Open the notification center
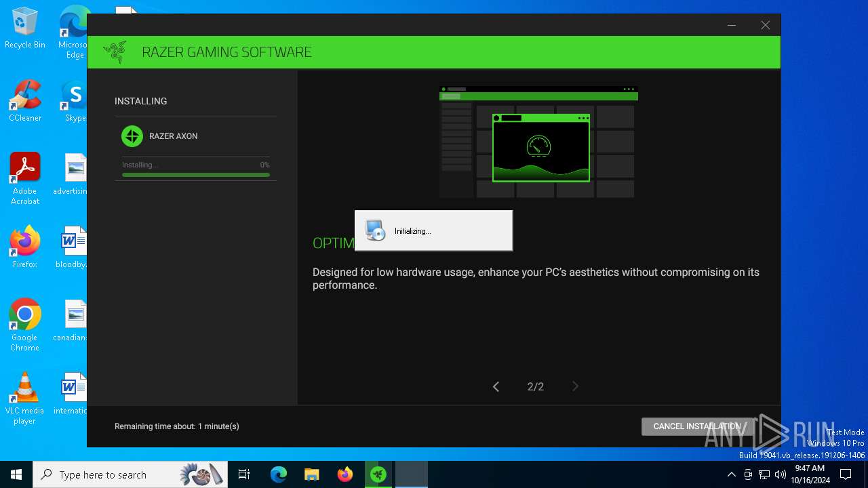 click(846, 474)
